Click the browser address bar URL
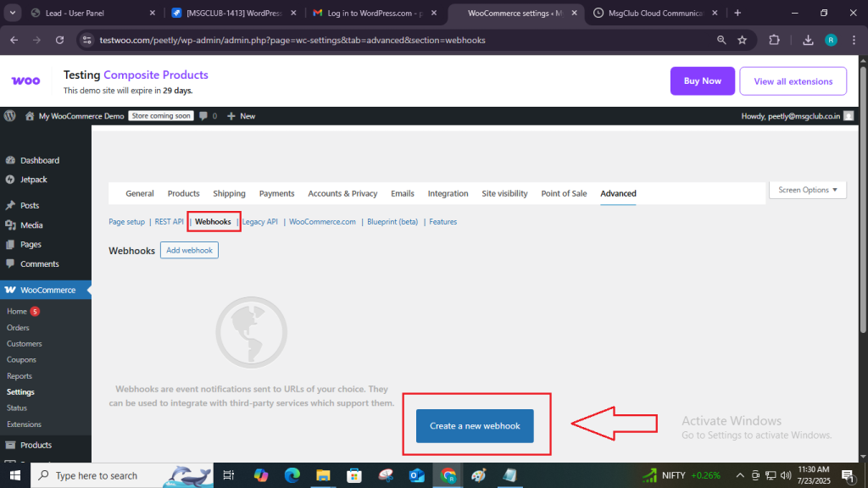868x488 pixels. 292,40
